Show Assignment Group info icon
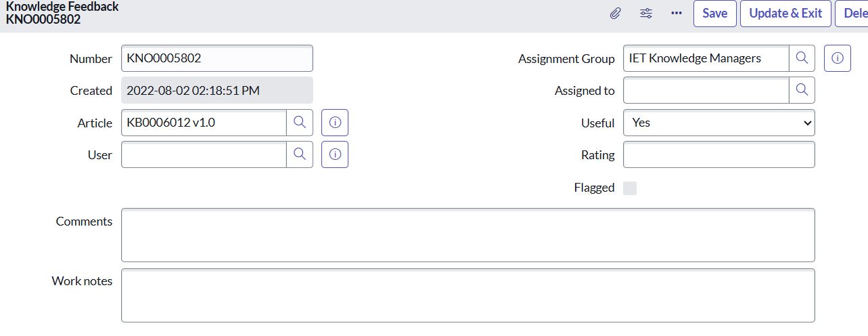868x336 pixels. [837, 58]
